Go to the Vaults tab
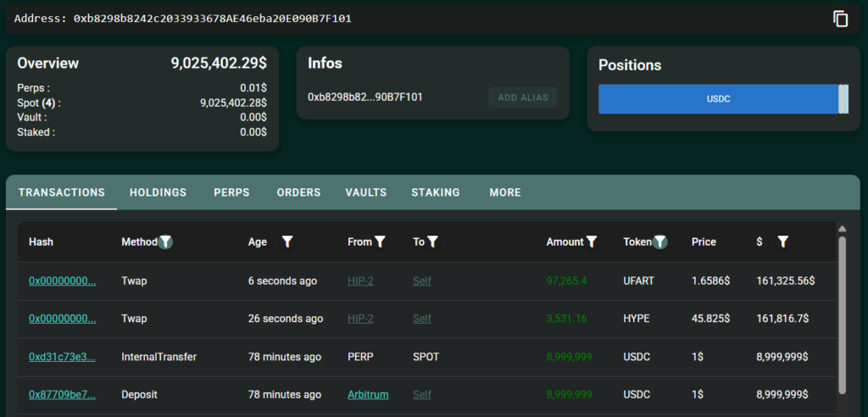Viewport: 868px width, 417px height. pos(366,192)
